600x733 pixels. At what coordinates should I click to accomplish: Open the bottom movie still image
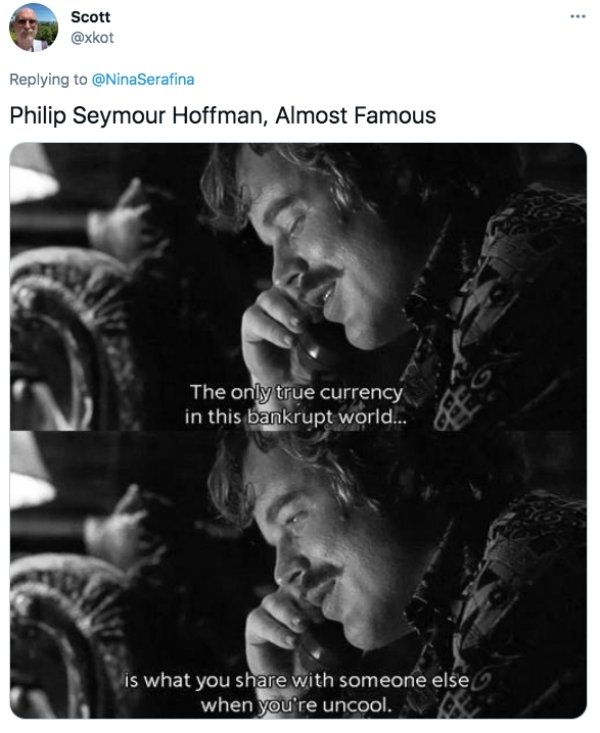pos(298,575)
